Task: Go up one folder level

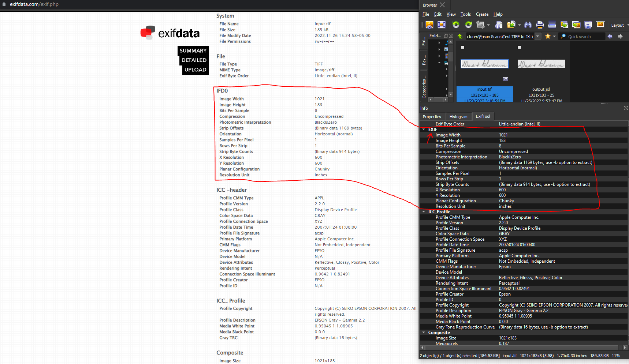Action: (x=460, y=36)
